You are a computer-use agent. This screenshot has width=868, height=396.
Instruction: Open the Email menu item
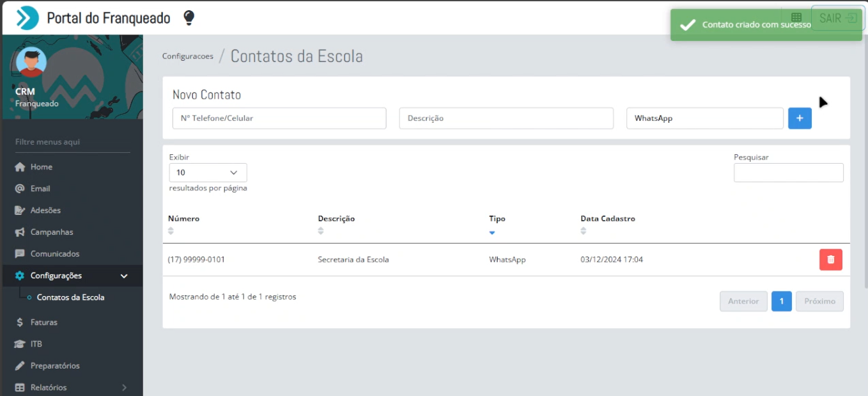[40, 189]
